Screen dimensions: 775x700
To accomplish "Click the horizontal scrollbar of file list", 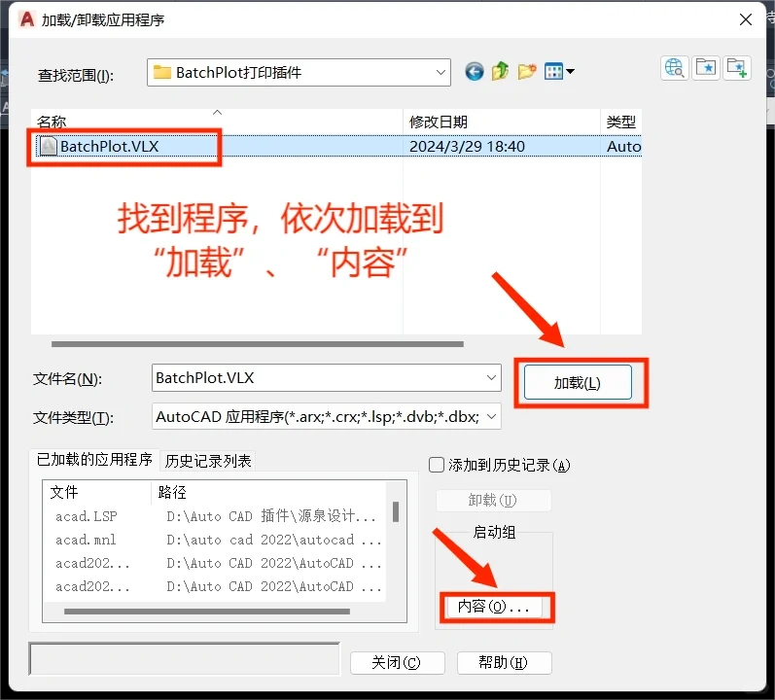I will point(258,344).
